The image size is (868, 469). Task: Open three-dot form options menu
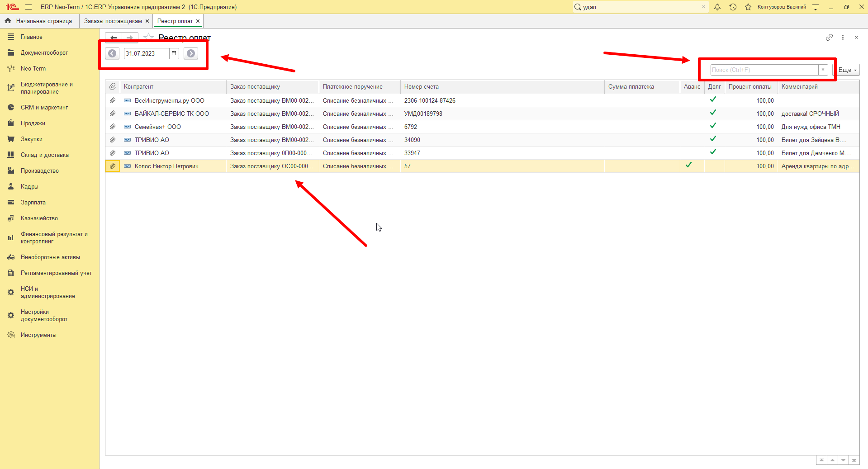tap(843, 37)
